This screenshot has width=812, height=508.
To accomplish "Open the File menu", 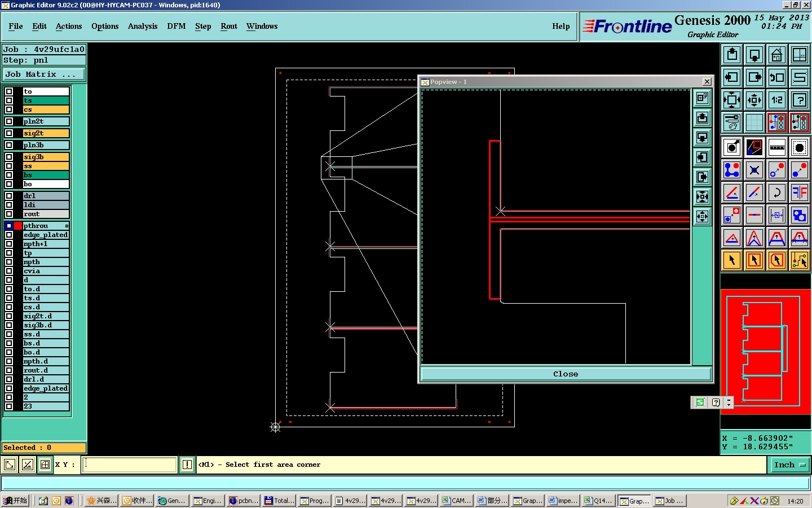I will [x=16, y=26].
